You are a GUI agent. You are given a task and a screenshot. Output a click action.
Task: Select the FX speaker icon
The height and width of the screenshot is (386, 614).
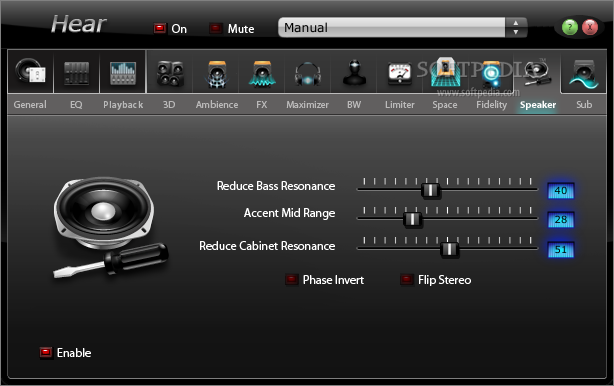click(262, 74)
